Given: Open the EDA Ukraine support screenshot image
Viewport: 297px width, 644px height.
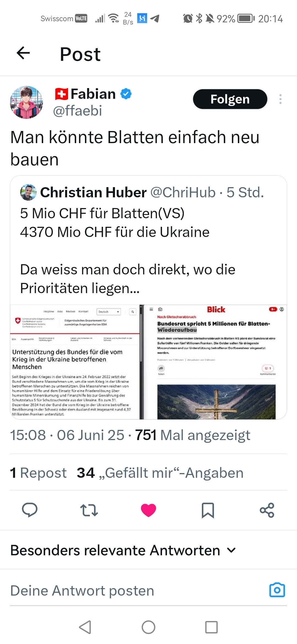Looking at the screenshot, I should pyautogui.click(x=75, y=362).
